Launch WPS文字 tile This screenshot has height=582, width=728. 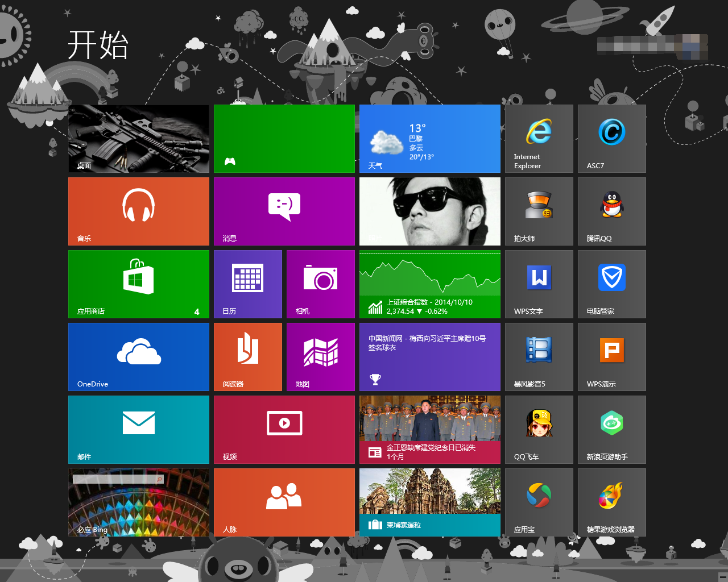click(x=539, y=284)
